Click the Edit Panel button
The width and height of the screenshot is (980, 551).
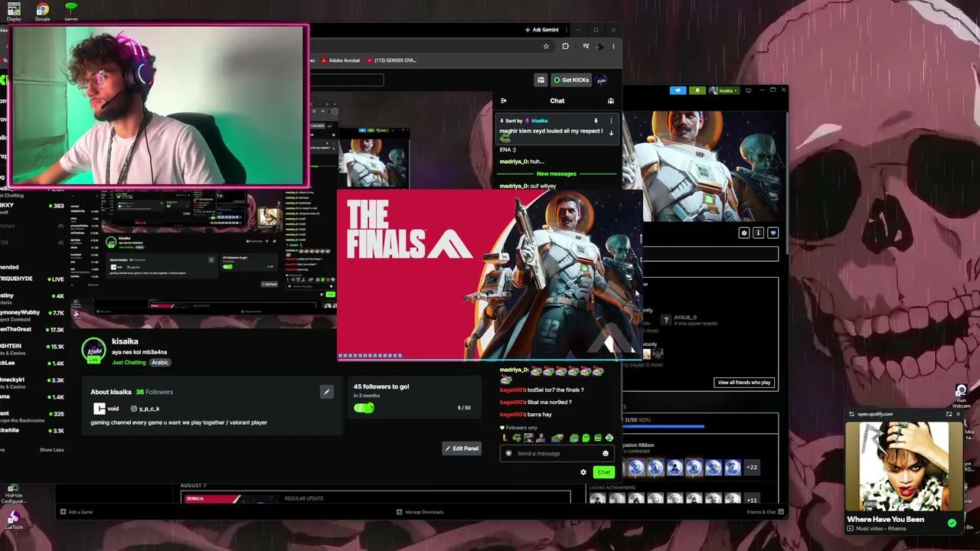(x=462, y=448)
